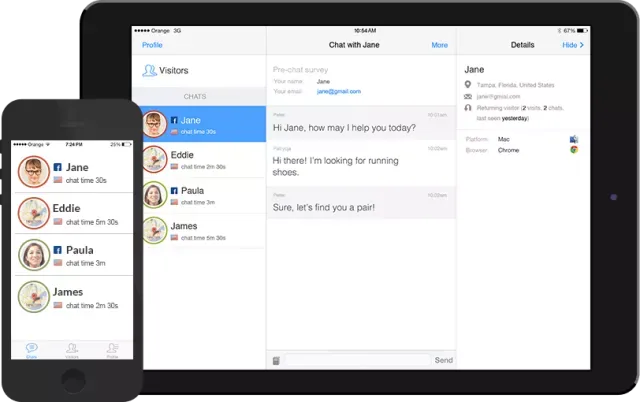Select Paula's chat in the iPad list
Image resolution: width=640 pixels, height=402 pixels.
(x=204, y=195)
